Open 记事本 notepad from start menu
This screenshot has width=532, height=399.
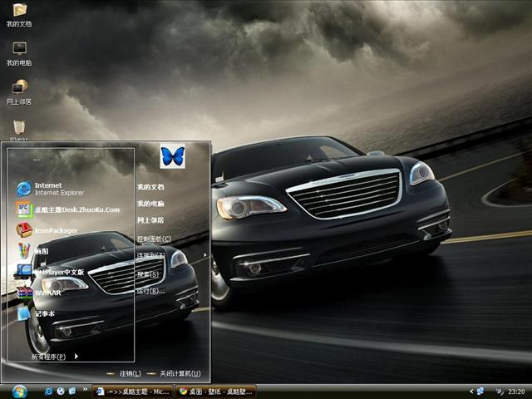pyautogui.click(x=35, y=313)
